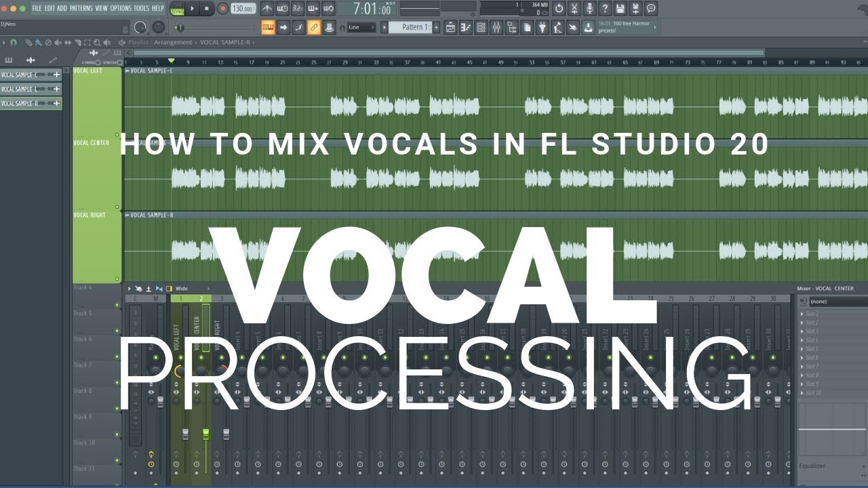Open the plugin database plug icon
This screenshot has height=488, width=868.
pyautogui.click(x=542, y=27)
